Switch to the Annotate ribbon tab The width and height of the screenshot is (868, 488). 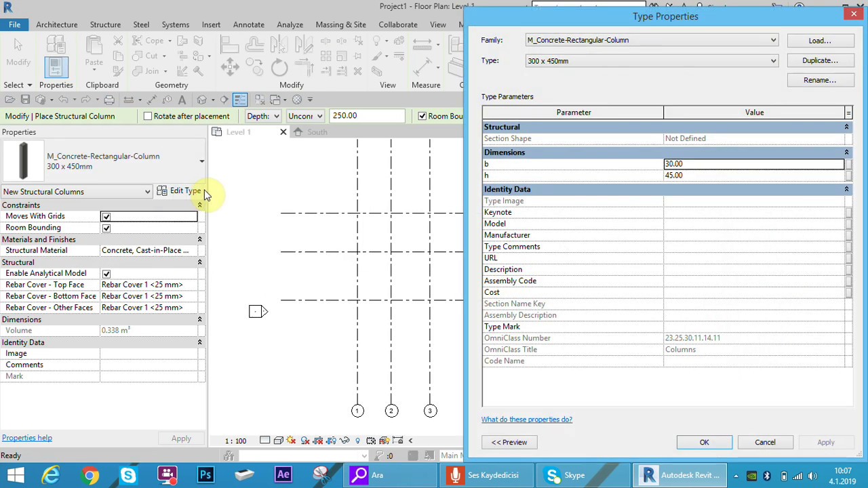[x=249, y=24]
